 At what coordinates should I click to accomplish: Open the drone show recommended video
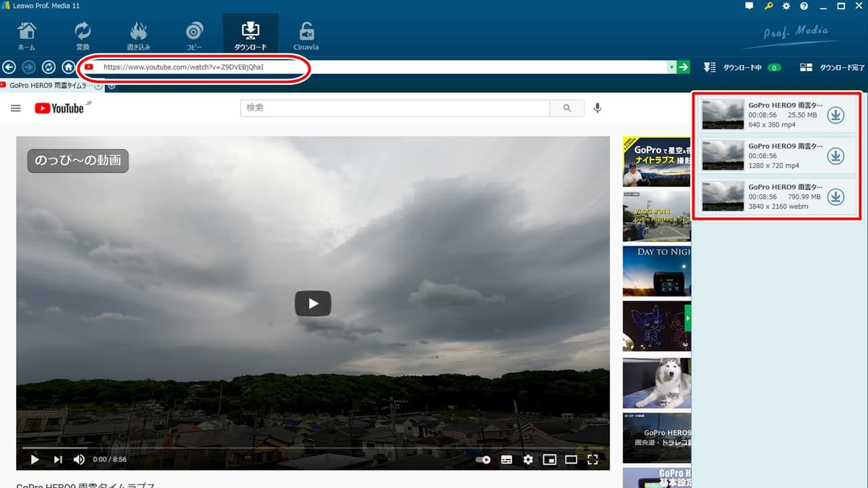click(656, 326)
